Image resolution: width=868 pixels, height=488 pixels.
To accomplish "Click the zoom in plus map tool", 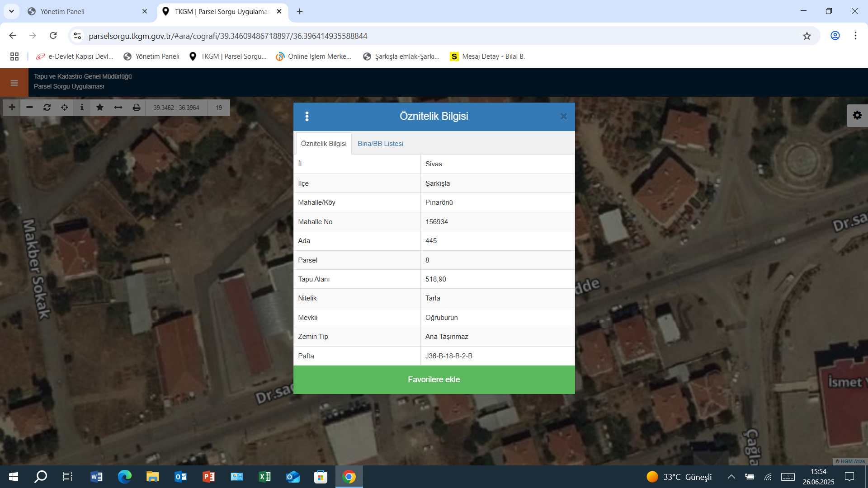I will [x=12, y=108].
